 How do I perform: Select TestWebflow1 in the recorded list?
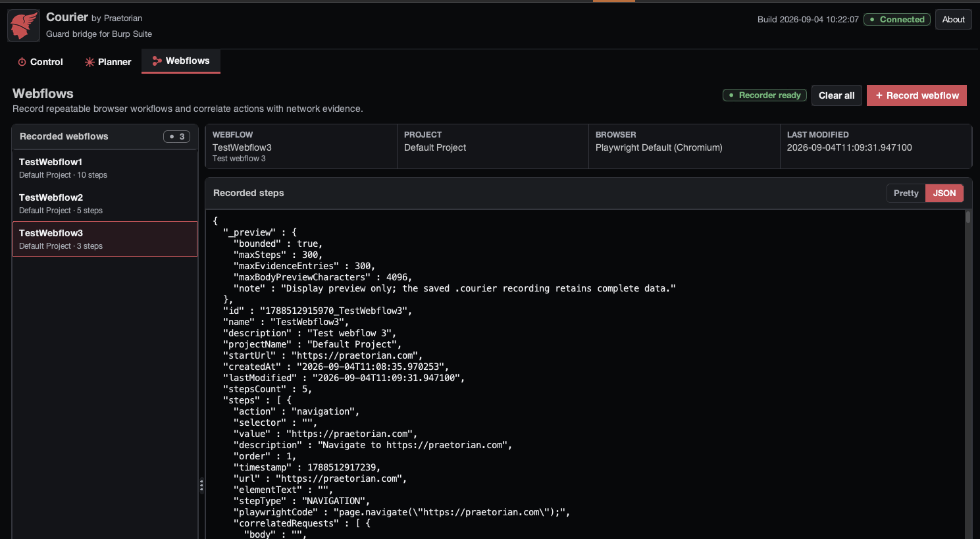tap(105, 168)
